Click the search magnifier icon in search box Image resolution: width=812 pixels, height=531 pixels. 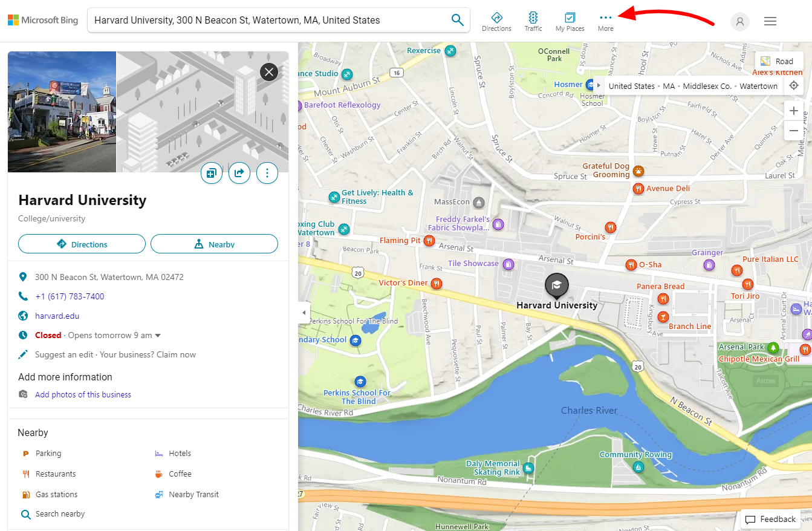458,20
